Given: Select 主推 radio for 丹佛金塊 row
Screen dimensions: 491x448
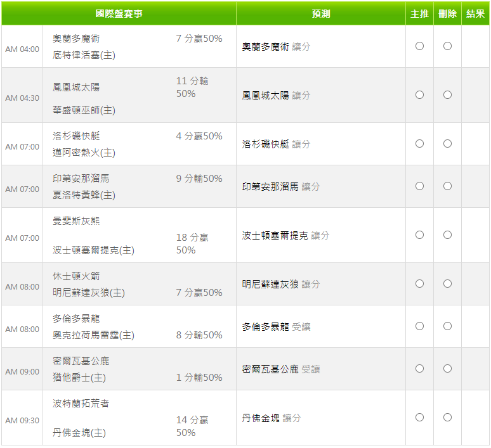Looking at the screenshot, I should click(x=419, y=418).
